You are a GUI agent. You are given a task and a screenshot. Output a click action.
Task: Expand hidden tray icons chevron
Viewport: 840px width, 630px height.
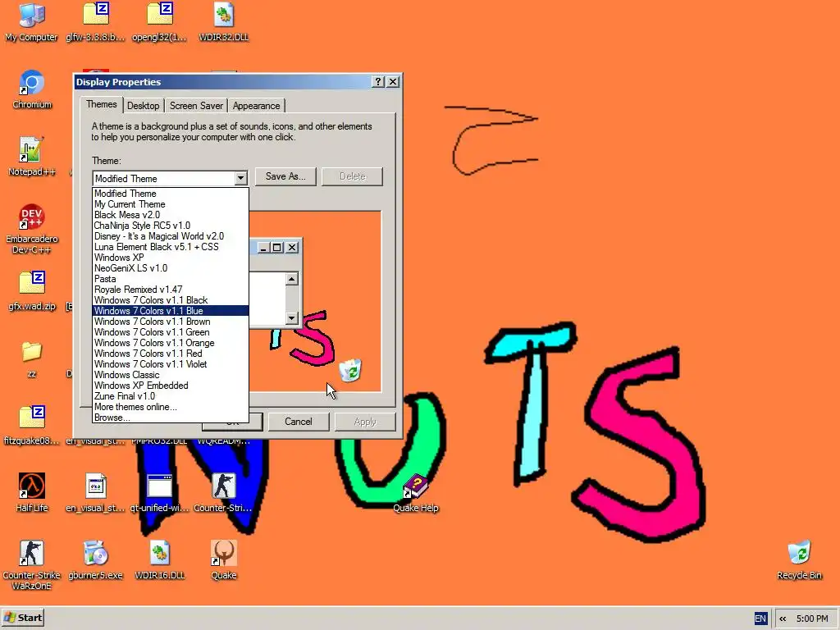(x=783, y=619)
